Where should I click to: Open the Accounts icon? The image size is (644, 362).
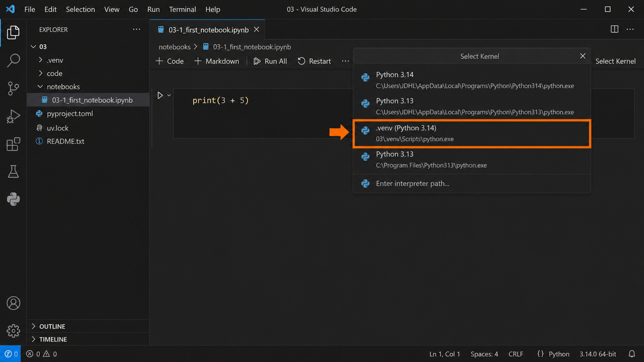click(13, 303)
